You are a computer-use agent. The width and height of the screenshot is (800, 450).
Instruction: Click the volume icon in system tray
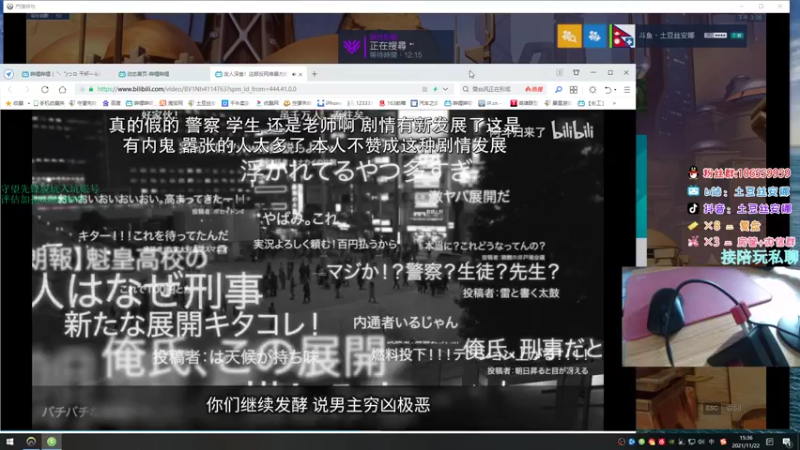coord(701,442)
